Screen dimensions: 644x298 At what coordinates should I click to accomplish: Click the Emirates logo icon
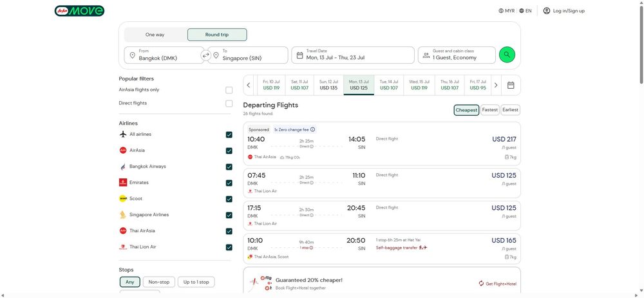123,183
